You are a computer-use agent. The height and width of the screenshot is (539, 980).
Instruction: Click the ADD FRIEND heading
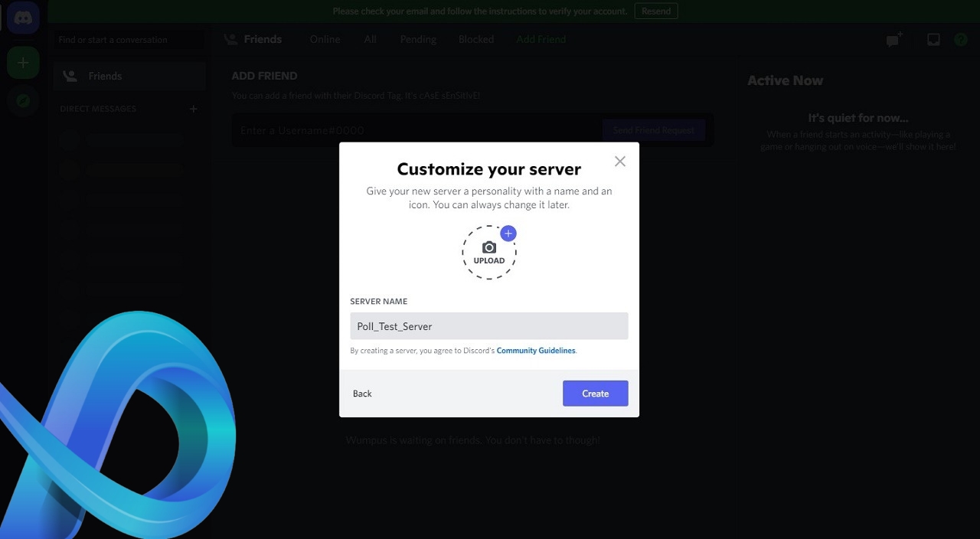(264, 76)
